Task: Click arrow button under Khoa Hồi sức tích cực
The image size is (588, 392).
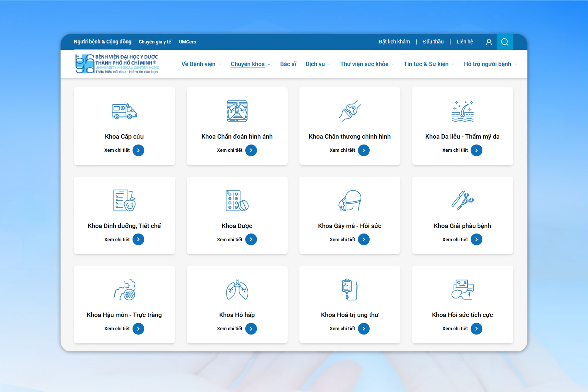Action: point(476,329)
